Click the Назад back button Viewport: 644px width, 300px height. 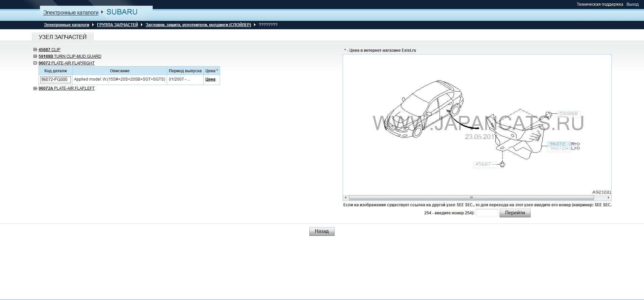[322, 231]
